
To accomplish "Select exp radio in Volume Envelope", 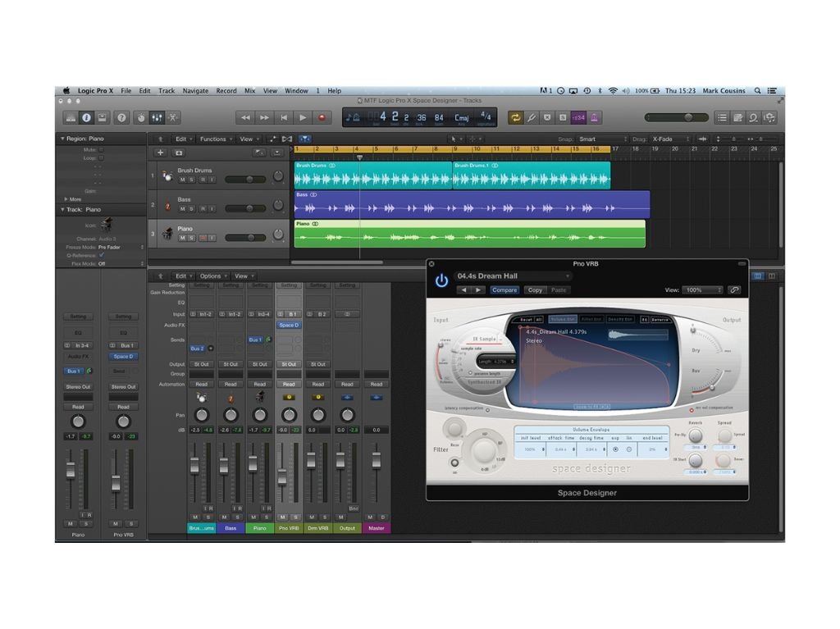I will pyautogui.click(x=615, y=449).
